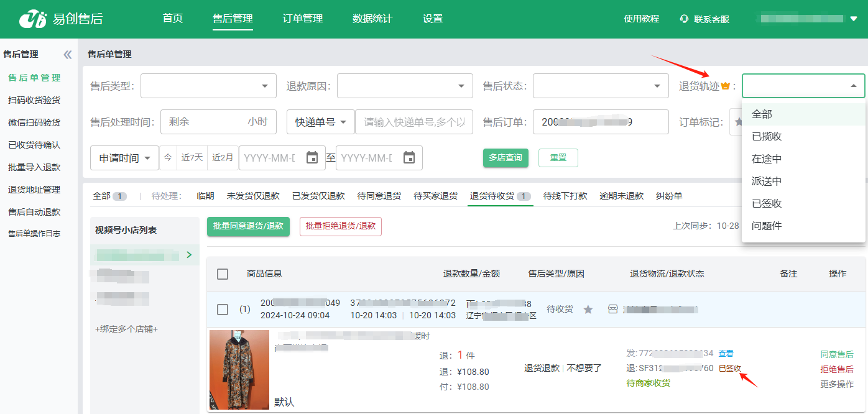Tick the checkbox for the first order row
The height and width of the screenshot is (414, 868).
[223, 310]
